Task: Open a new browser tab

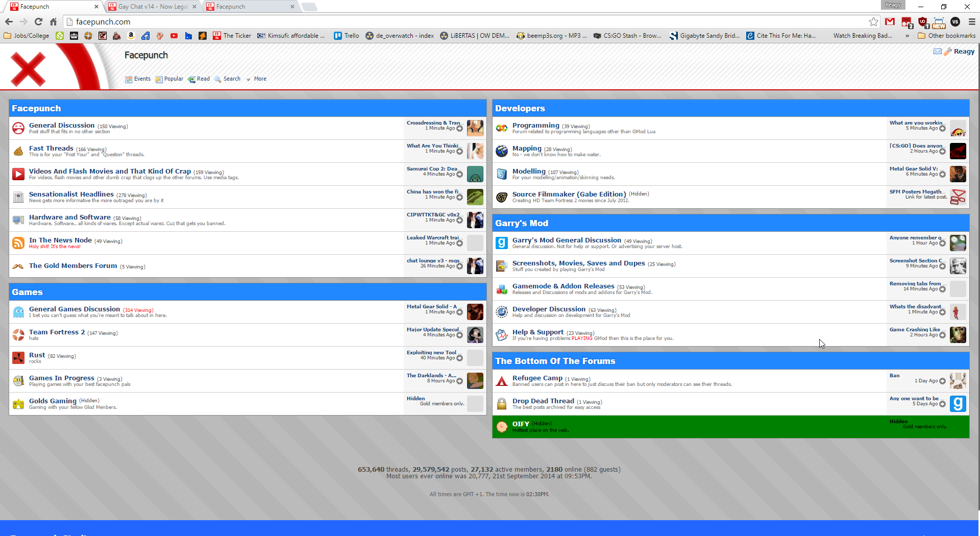Action: (309, 7)
